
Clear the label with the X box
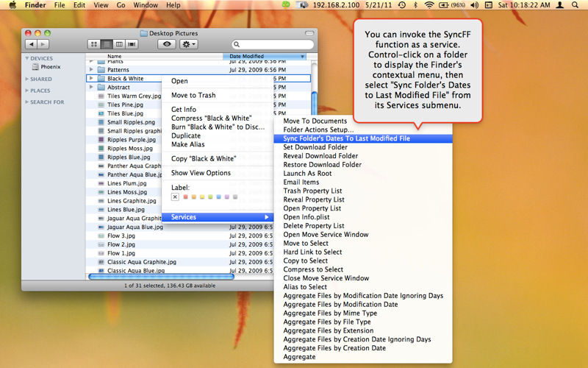[x=175, y=197]
